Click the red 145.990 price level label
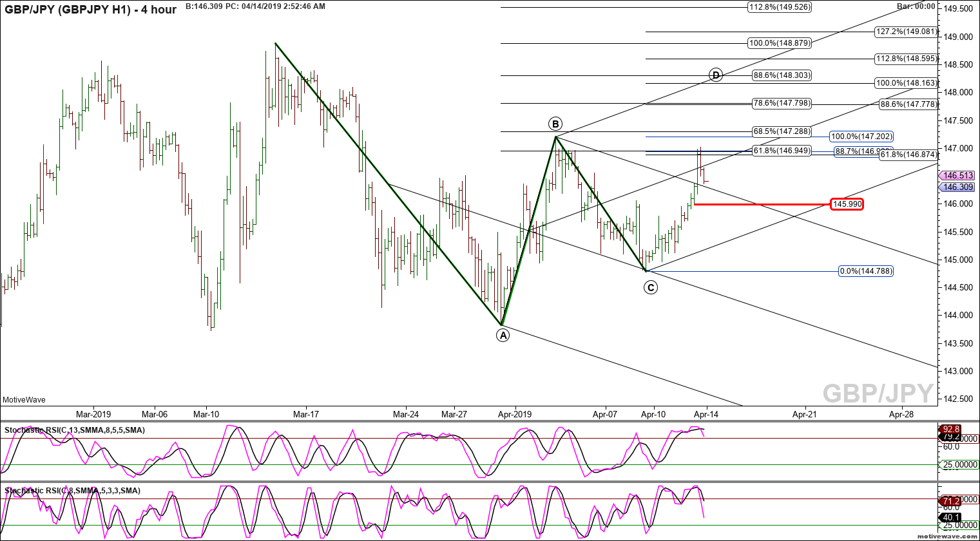This screenshot has height=541, width=980. [x=847, y=204]
